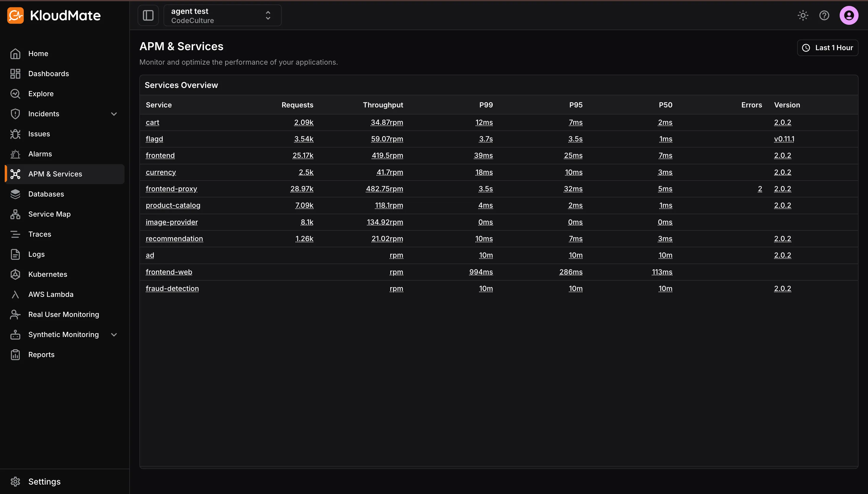
Task: Navigate to Explore in the sidebar
Action: (64, 94)
